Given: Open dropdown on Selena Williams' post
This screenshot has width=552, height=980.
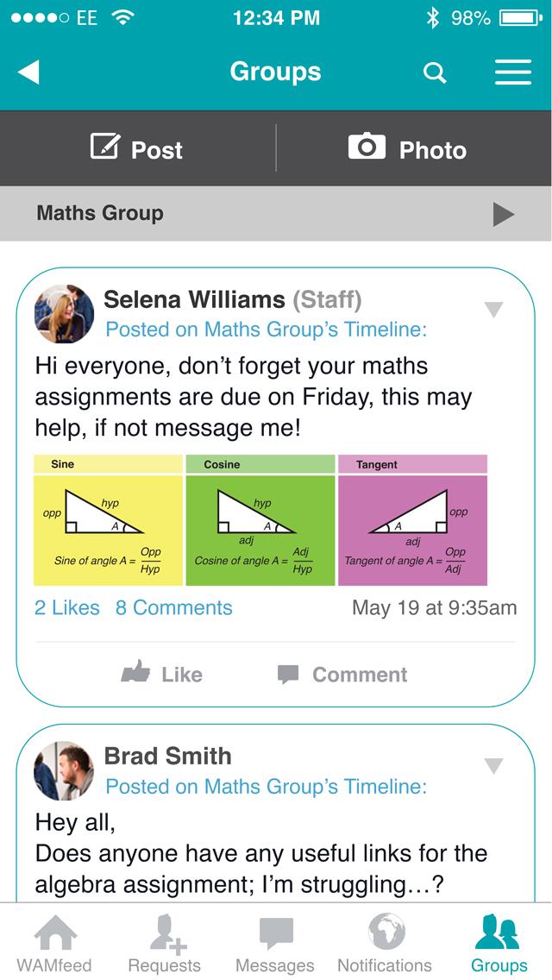Looking at the screenshot, I should coord(493,310).
